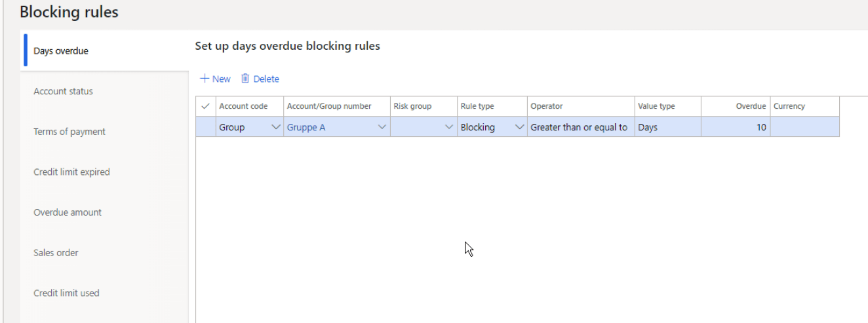Image resolution: width=868 pixels, height=323 pixels.
Task: Open the Sales order tab
Action: pyautogui.click(x=56, y=253)
